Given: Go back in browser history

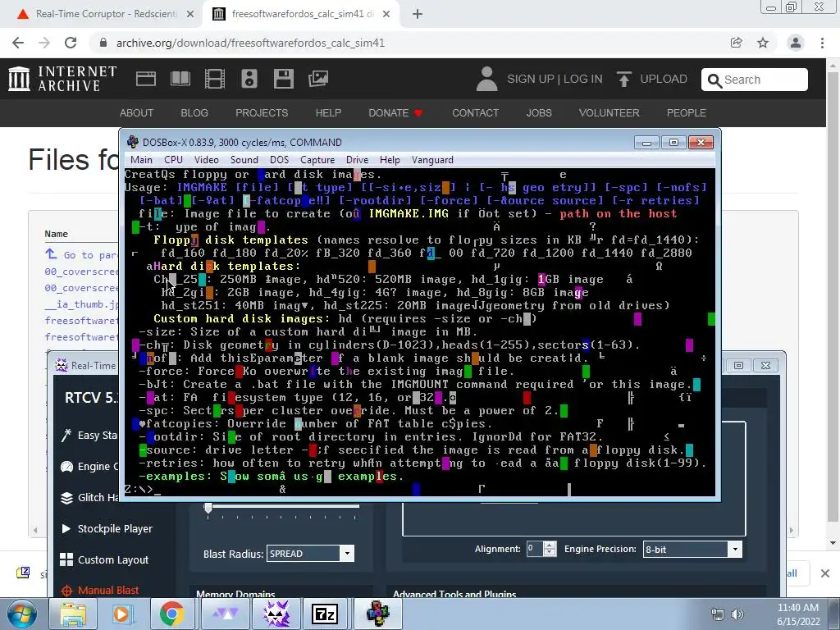Looking at the screenshot, I should [18, 43].
